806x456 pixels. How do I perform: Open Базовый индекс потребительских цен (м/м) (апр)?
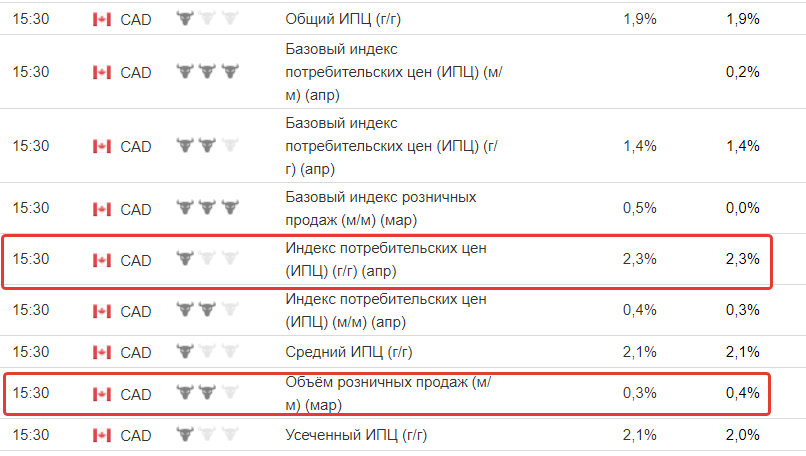pos(394,72)
